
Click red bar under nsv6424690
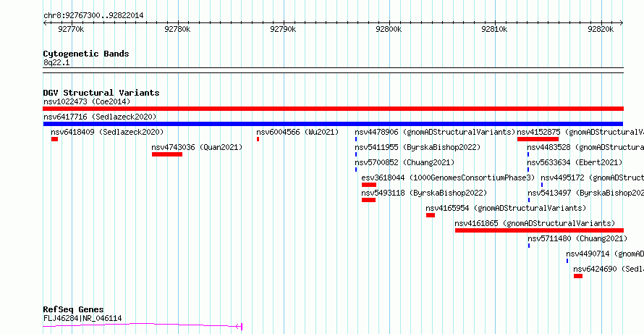click(x=578, y=276)
